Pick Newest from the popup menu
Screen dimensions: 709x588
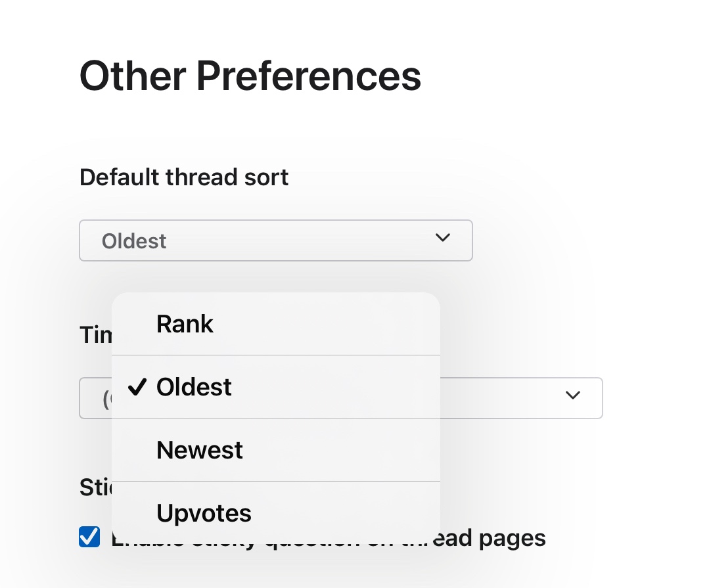(x=200, y=450)
